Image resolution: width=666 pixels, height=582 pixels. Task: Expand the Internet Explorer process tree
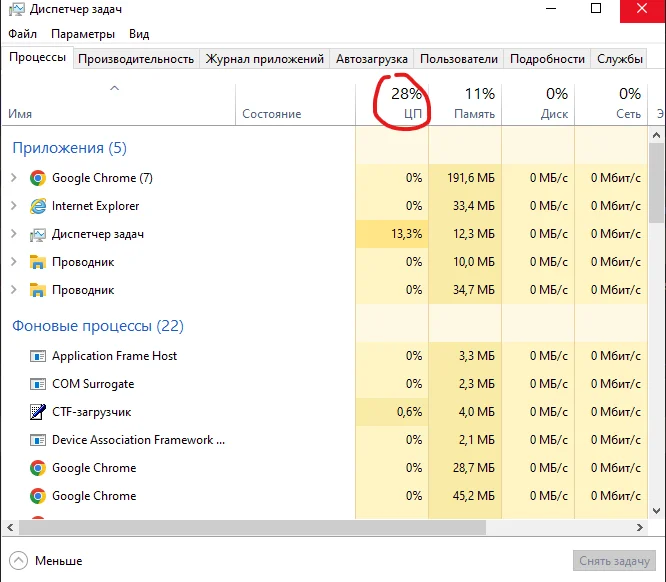tap(13, 206)
